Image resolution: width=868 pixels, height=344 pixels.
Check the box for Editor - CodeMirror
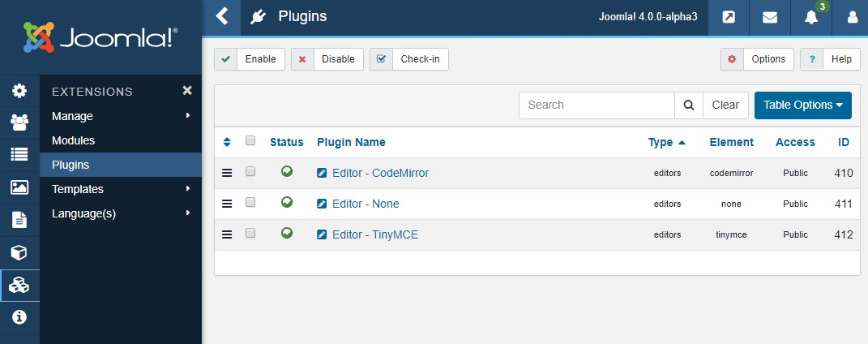tap(250, 172)
